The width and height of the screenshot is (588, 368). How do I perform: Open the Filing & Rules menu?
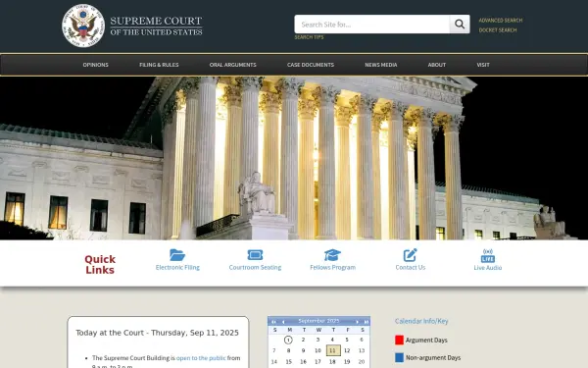(159, 65)
